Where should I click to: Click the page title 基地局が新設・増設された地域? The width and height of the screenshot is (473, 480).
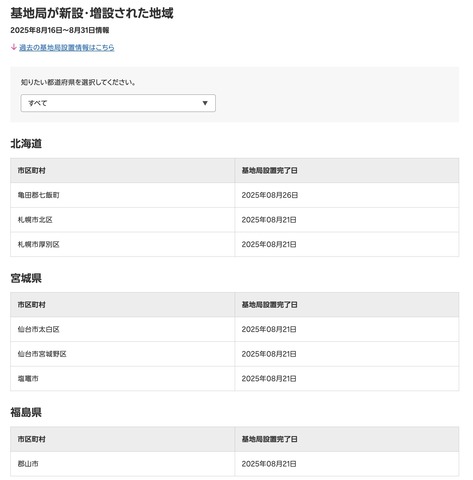pyautogui.click(x=92, y=13)
